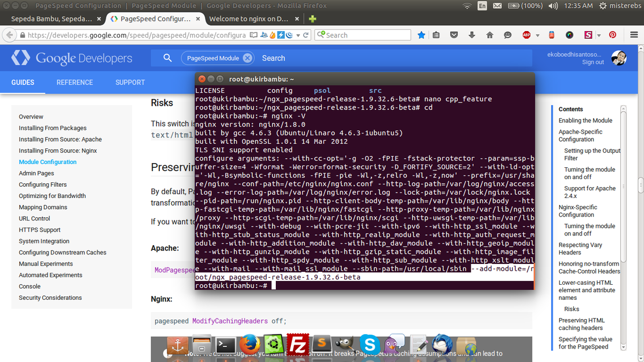Open the En keyboard layout indicator menu
The image size is (644, 362).
click(x=482, y=6)
